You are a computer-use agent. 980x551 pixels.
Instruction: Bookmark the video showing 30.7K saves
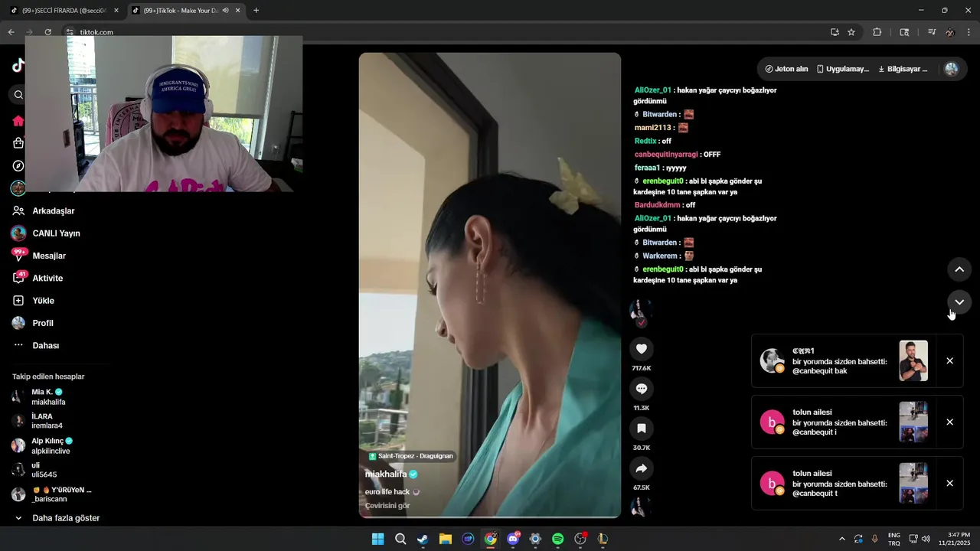point(642,429)
